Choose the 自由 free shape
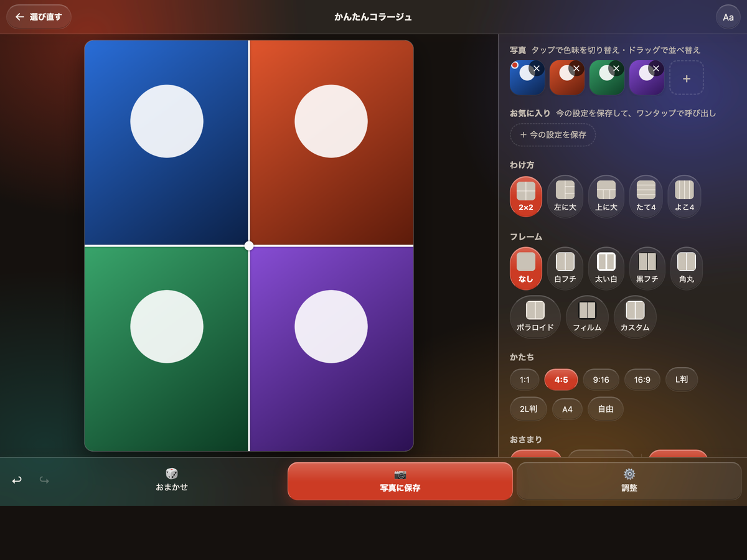This screenshot has height=560, width=747. click(606, 409)
